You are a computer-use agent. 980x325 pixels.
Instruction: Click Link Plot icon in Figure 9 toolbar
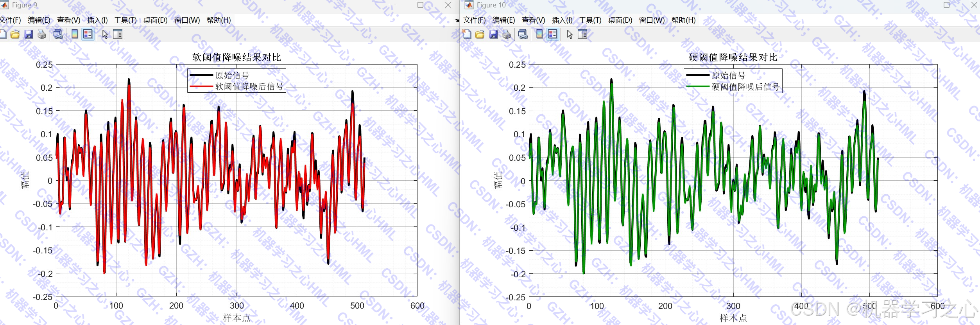tap(58, 34)
